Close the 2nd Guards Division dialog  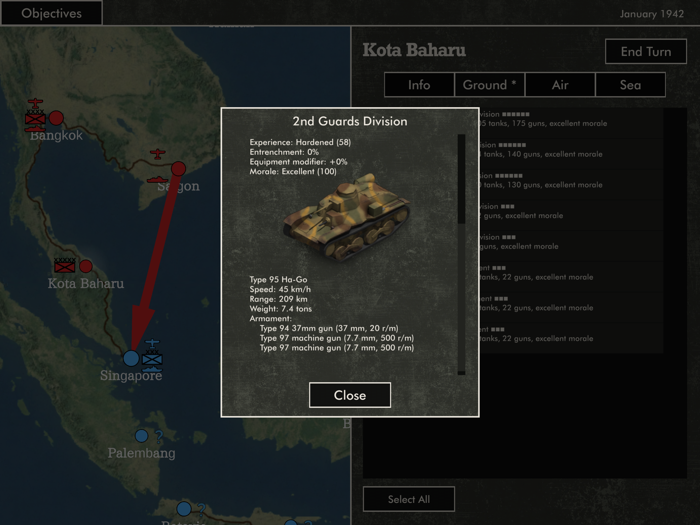pos(350,395)
